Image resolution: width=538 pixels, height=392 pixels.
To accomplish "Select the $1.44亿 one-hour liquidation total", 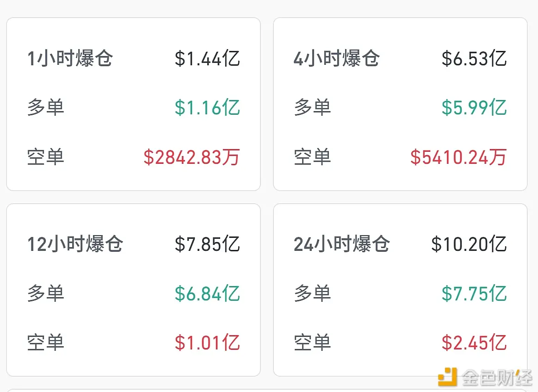I will click(207, 58).
